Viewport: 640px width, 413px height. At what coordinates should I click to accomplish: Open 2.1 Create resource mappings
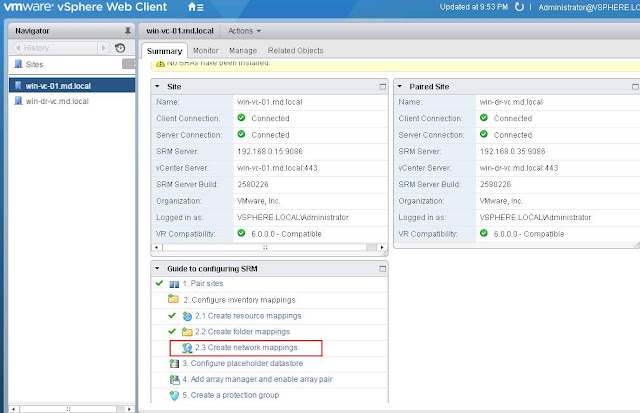(x=248, y=316)
